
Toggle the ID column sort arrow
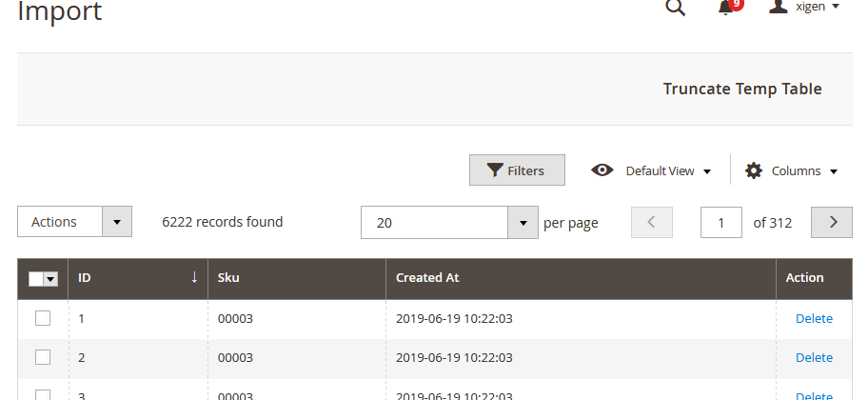(194, 277)
